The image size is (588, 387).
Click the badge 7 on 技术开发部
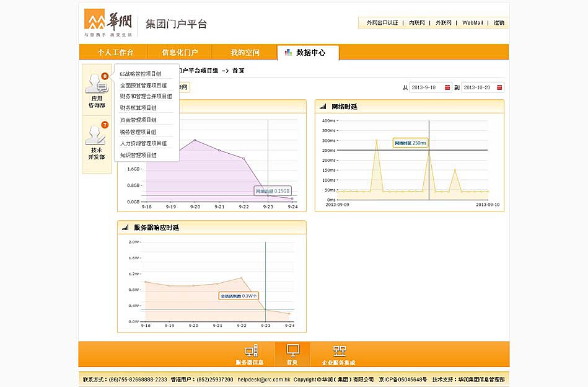coord(105,125)
